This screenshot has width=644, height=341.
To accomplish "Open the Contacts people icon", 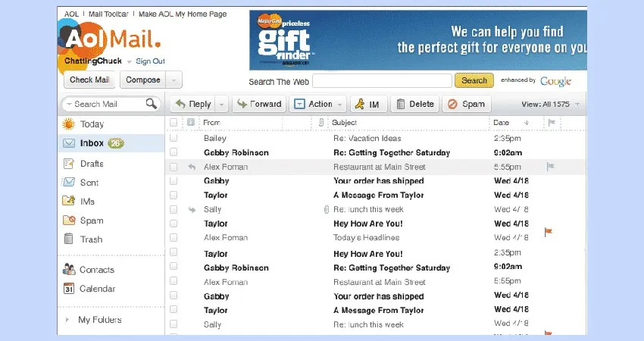I will click(x=69, y=270).
